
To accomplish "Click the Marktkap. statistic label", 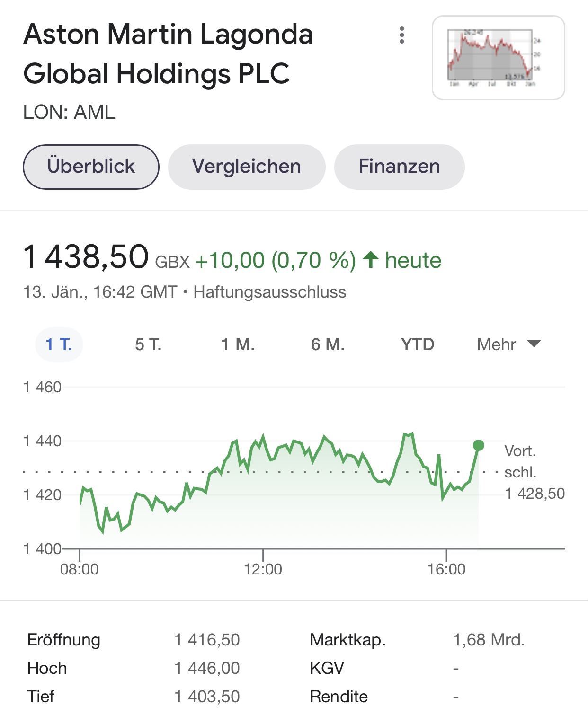I will click(348, 640).
